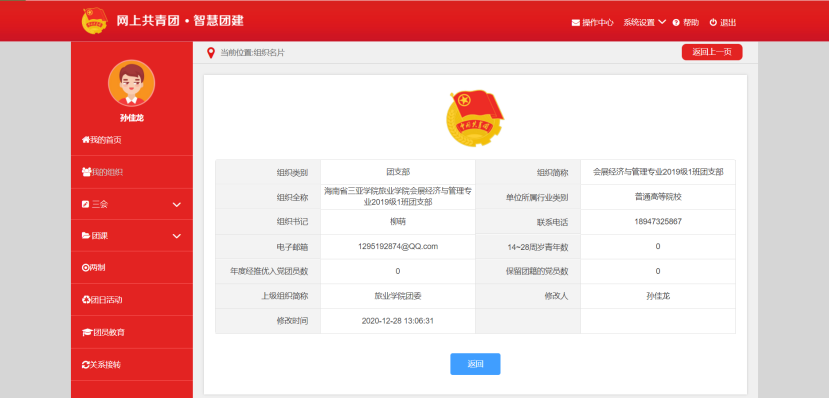Click the 团日活动 recycle icon

click(x=86, y=300)
